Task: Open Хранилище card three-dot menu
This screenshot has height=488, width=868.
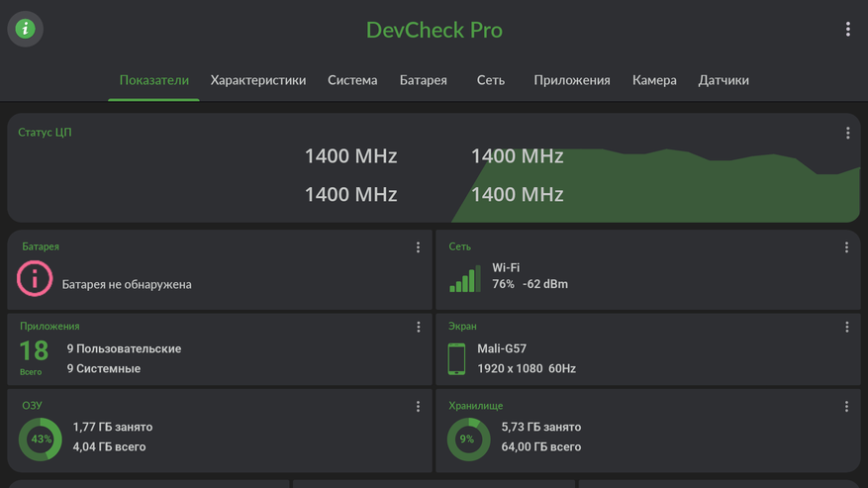Action: 846,406
